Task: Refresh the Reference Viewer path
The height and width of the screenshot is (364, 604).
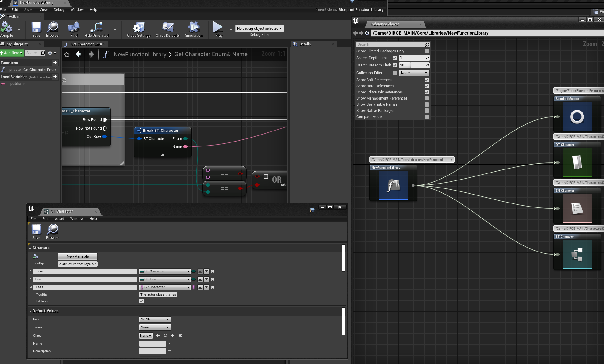Action: point(367,33)
